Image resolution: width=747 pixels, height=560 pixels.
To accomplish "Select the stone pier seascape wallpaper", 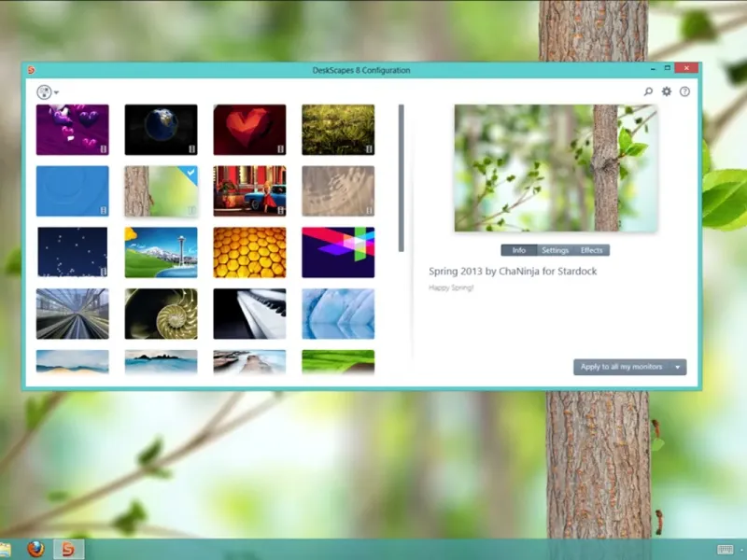I will [x=249, y=362].
